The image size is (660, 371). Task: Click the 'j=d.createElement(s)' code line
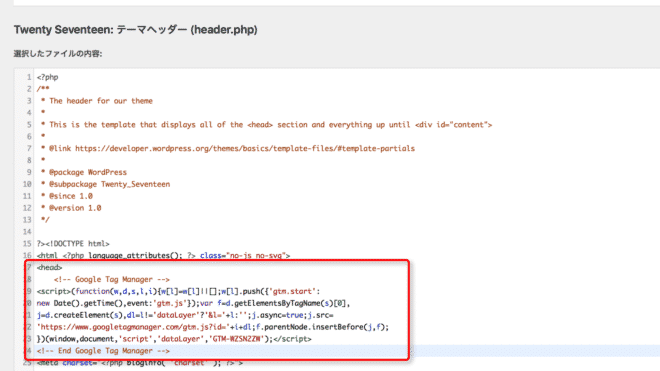click(x=185, y=315)
